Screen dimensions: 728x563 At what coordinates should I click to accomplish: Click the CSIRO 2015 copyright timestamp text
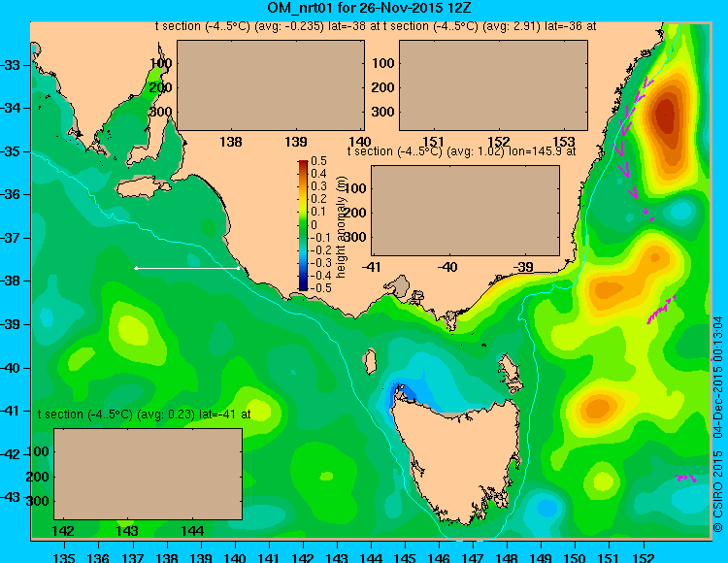(717, 423)
